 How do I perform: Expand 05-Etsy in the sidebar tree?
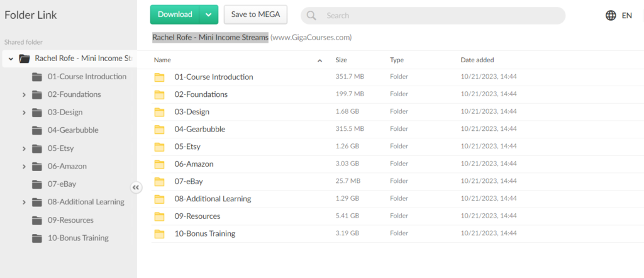point(24,149)
